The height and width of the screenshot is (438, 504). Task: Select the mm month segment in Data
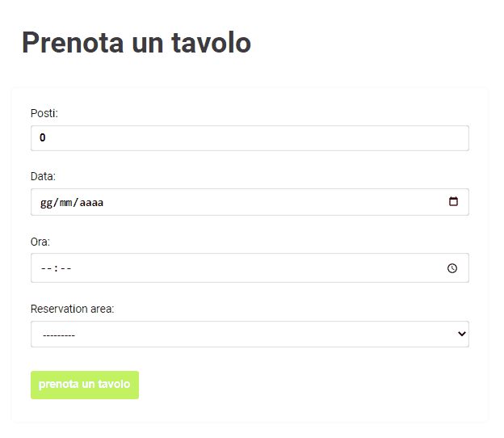click(66, 203)
